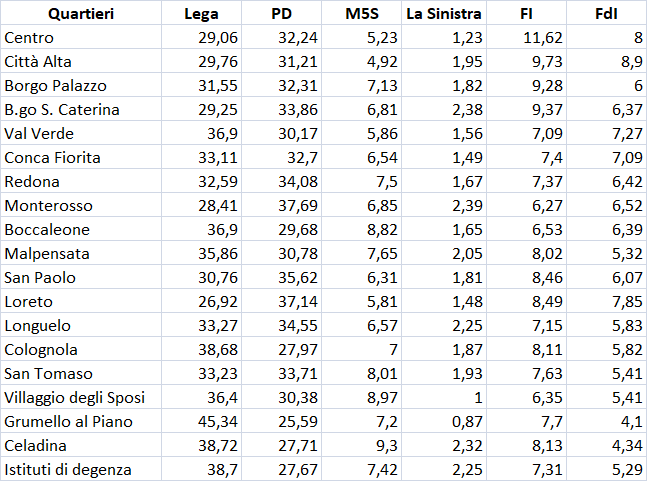Select the FdI header cell
This screenshot has width=647, height=481.
pos(607,14)
